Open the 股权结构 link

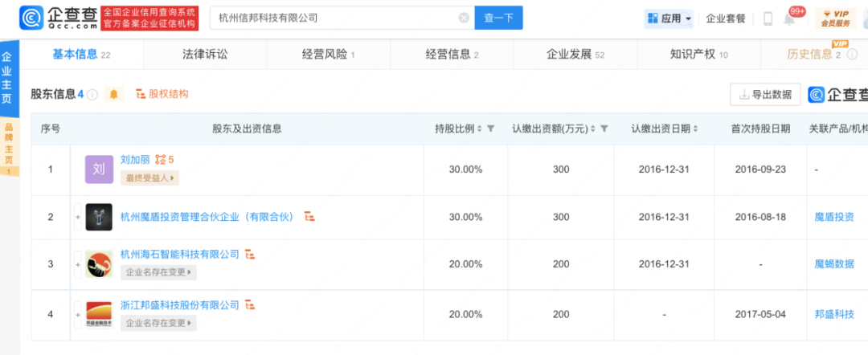(x=162, y=94)
